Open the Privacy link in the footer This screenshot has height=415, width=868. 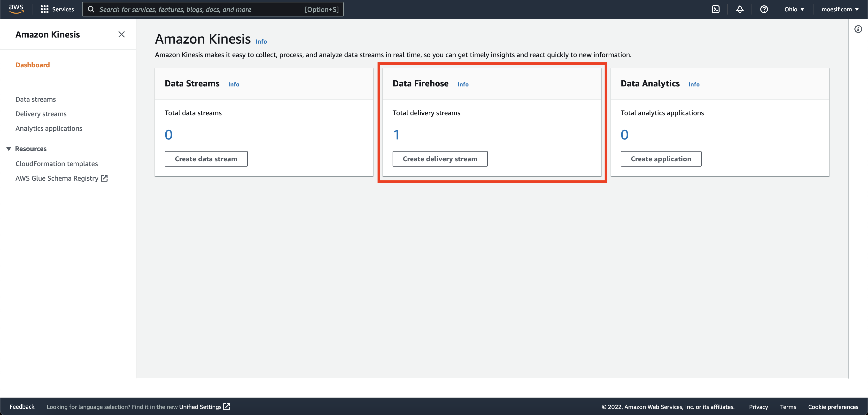(x=759, y=407)
